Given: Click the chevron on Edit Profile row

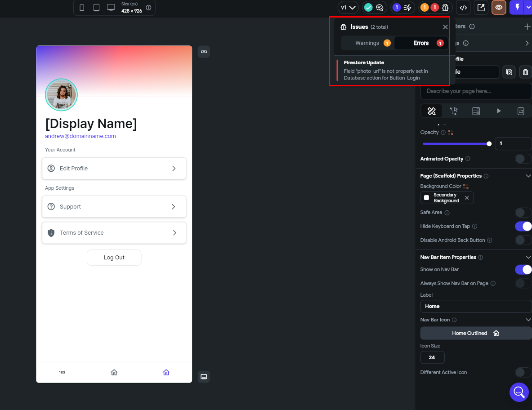Looking at the screenshot, I should click(174, 169).
